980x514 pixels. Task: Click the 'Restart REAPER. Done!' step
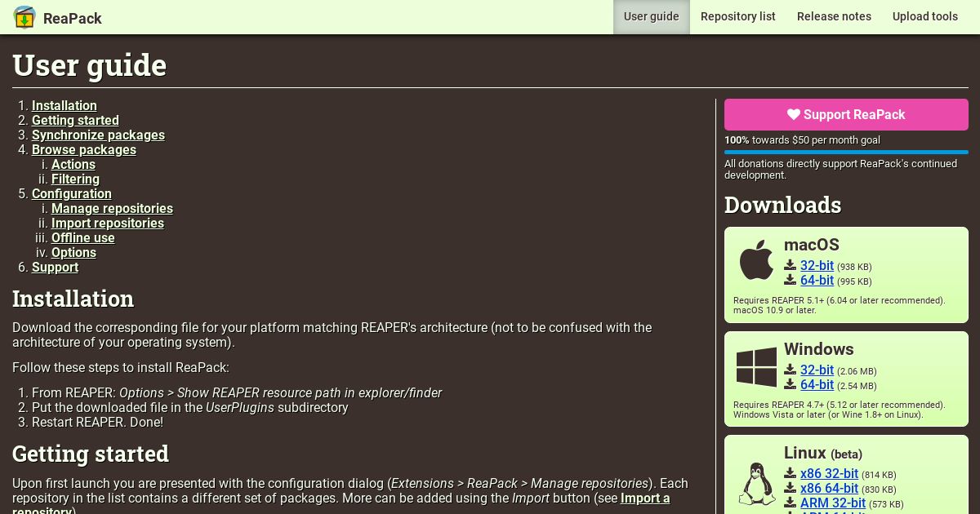coord(97,422)
